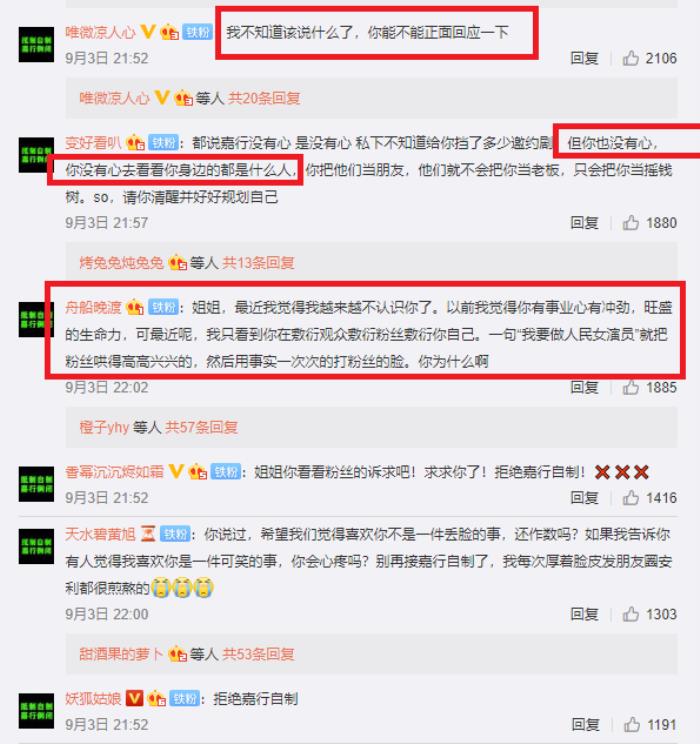
Task: Reply to the 9月3日 21:57 comment
Action: click(x=584, y=222)
